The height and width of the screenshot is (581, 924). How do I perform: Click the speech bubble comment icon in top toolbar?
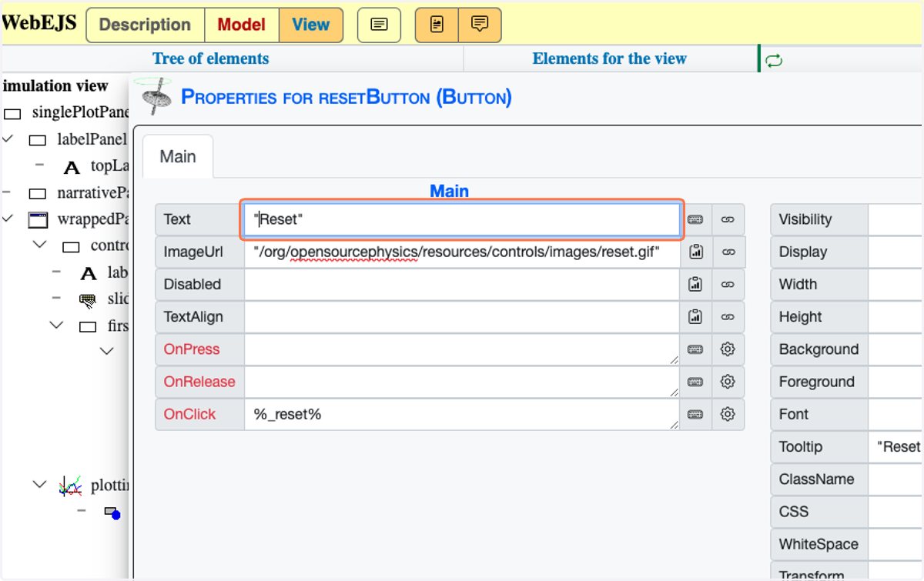click(480, 25)
